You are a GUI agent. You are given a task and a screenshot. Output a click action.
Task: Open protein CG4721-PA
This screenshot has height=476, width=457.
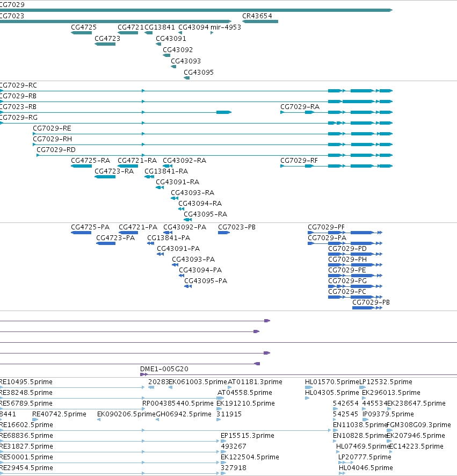(128, 233)
